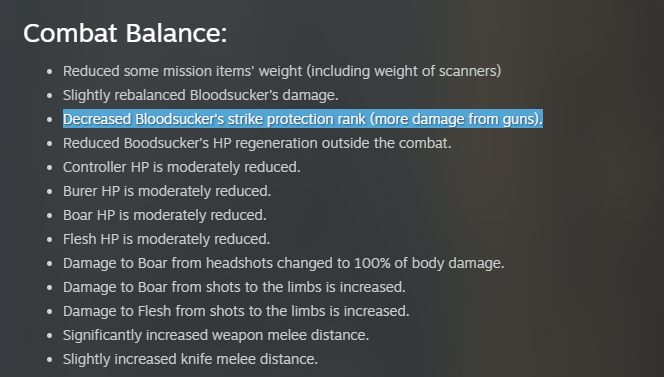Click the Boodsucker's HP regeneration line
The width and height of the screenshot is (664, 377).
point(257,143)
